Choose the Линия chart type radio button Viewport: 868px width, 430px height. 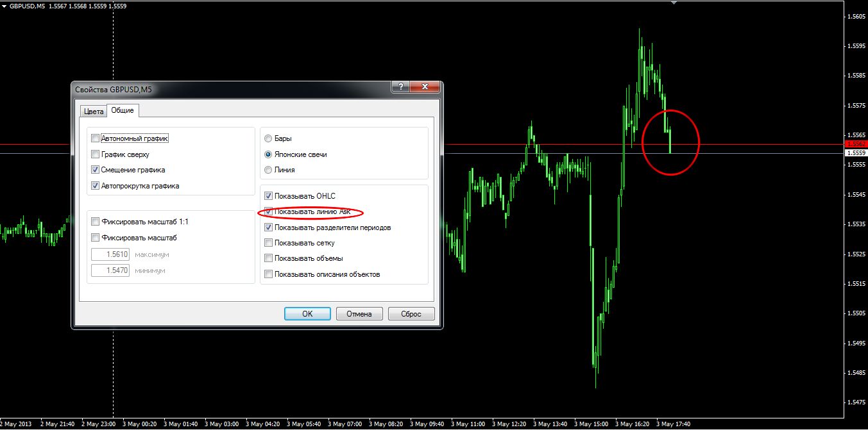(x=268, y=170)
